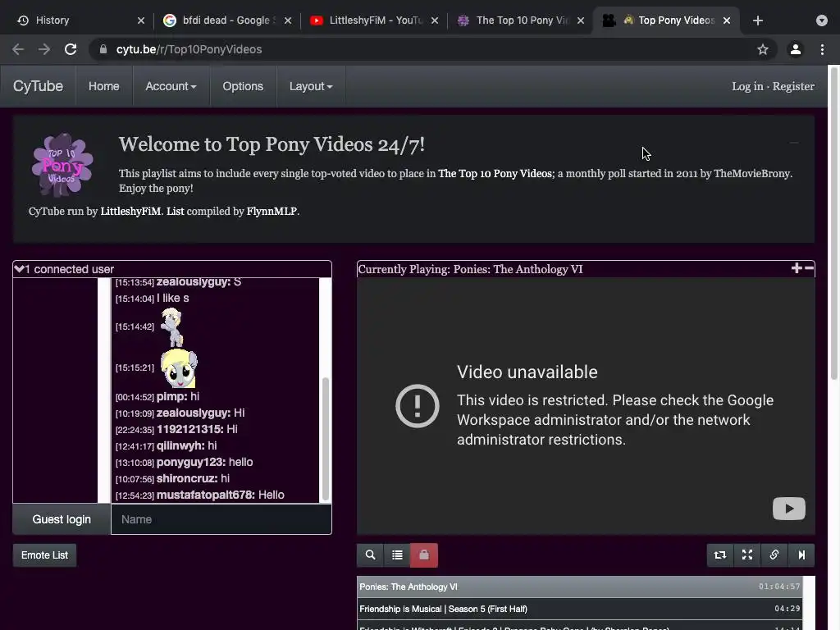
Task: Toggle the connected users list chevron
Action: (x=20, y=269)
